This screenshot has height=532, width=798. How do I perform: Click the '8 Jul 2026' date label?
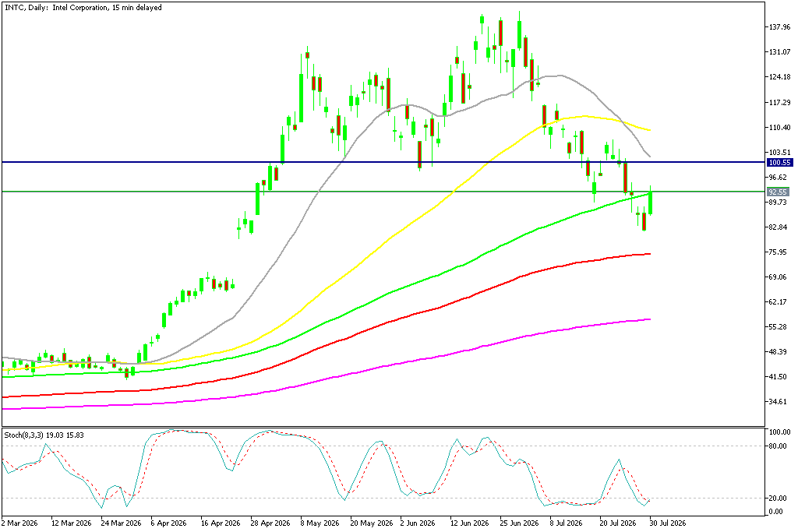pos(567,523)
